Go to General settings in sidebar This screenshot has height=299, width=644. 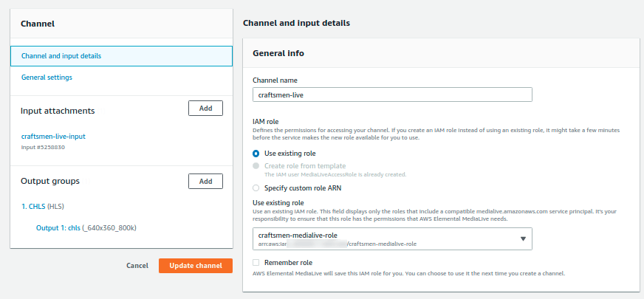point(47,77)
